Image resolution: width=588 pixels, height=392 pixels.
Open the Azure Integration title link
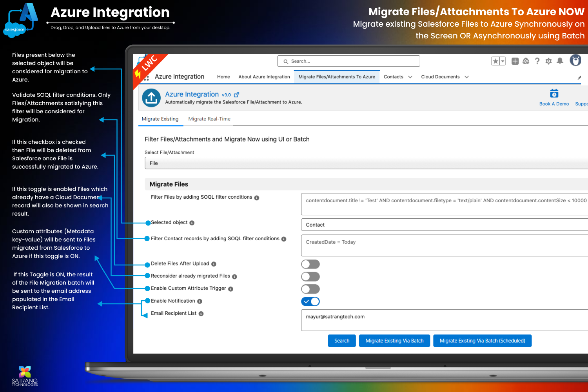[x=192, y=94]
